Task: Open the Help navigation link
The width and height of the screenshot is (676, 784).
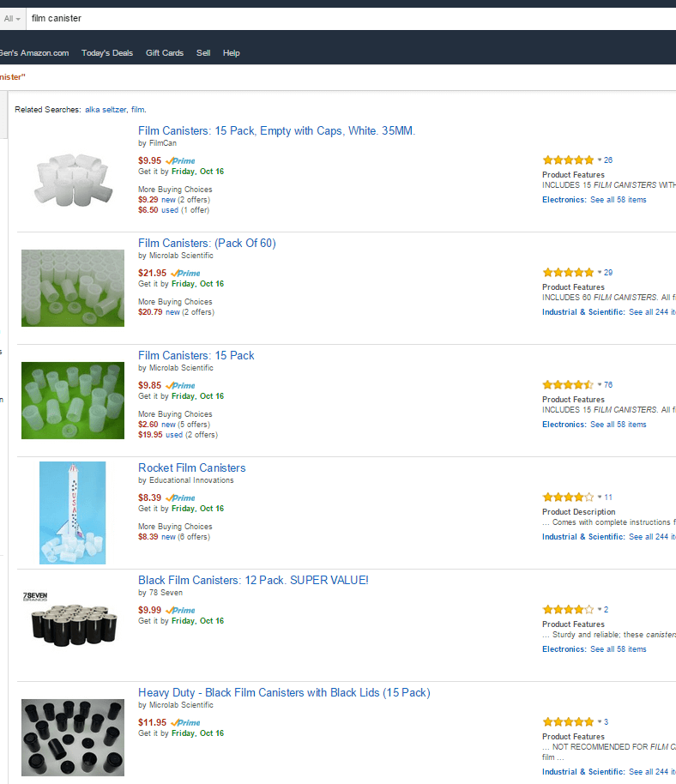Action: click(231, 53)
